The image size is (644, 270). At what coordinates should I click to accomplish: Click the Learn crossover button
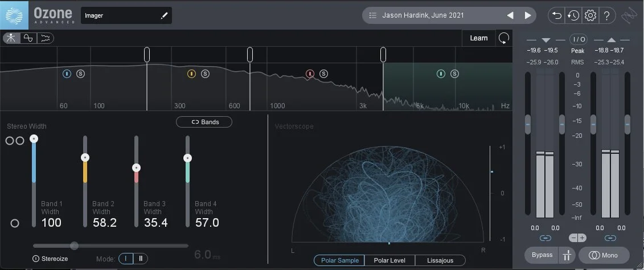pos(478,38)
